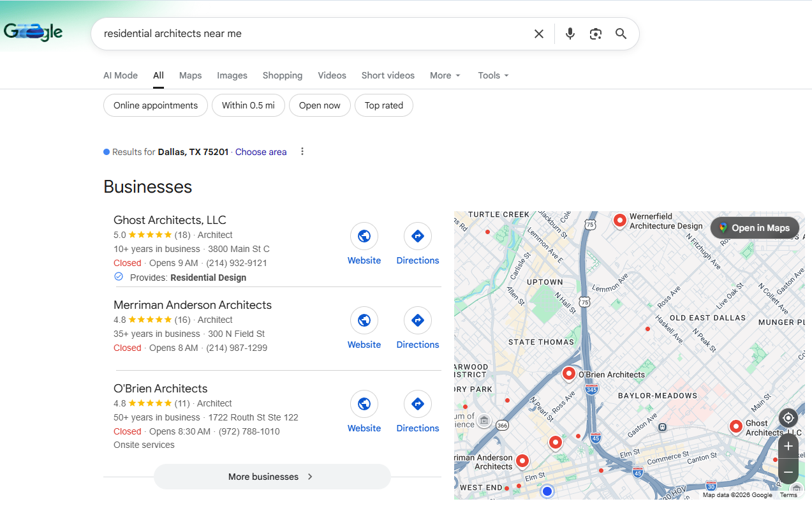Screen dimensions: 812x513
Task: Zoom in on the map
Action: pyautogui.click(x=788, y=446)
